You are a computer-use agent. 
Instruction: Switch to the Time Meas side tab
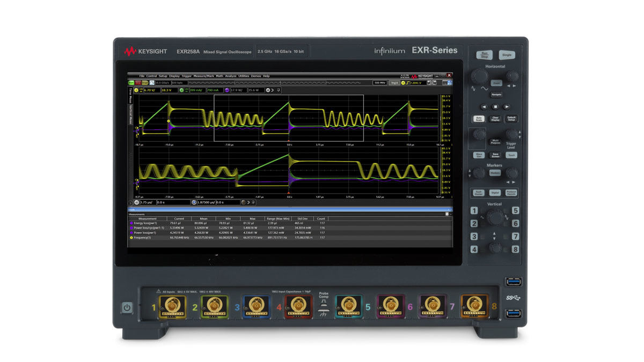coord(130,94)
